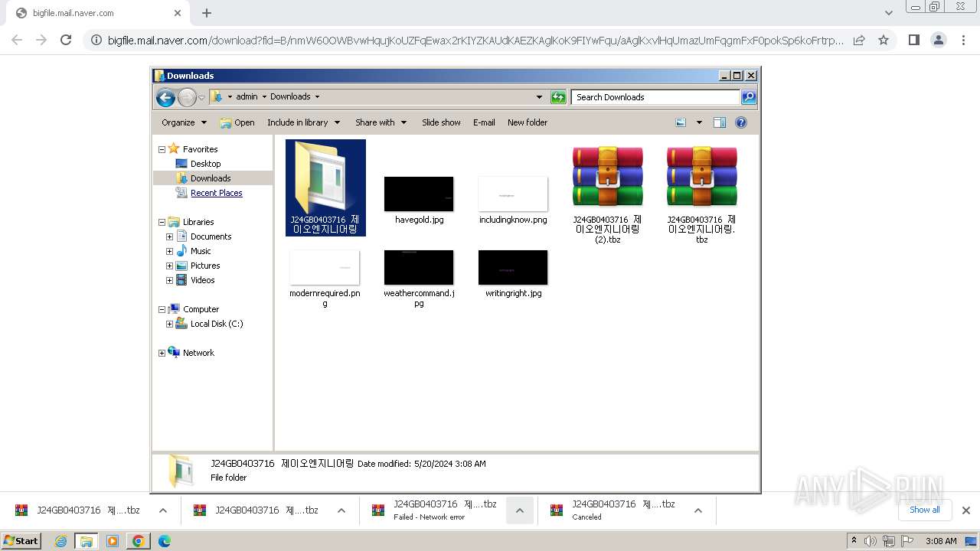Select the J24GB0403716 folder icon
This screenshot has height=551, width=980.
325,178
